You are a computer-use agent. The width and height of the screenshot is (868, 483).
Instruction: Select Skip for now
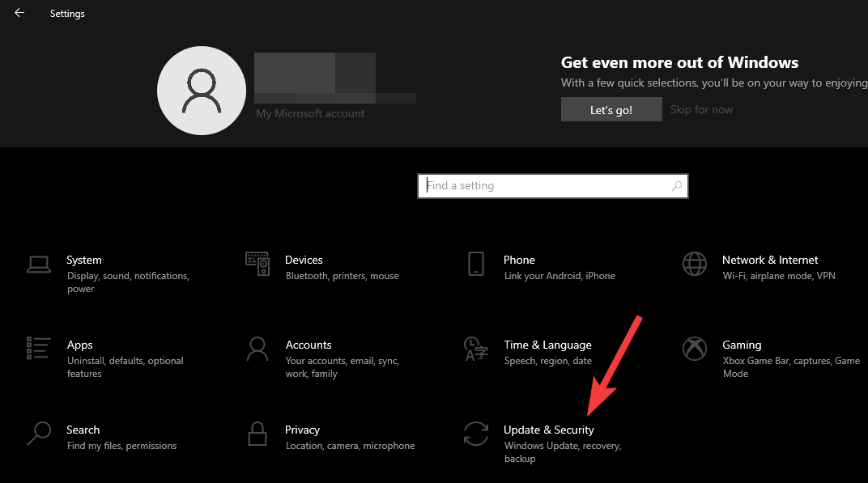[701, 108]
